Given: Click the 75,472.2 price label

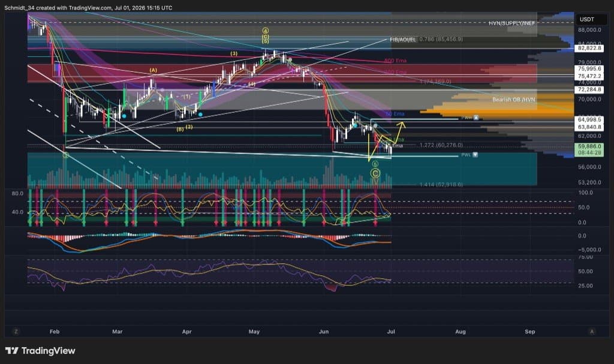Looking at the screenshot, I should [x=589, y=76].
